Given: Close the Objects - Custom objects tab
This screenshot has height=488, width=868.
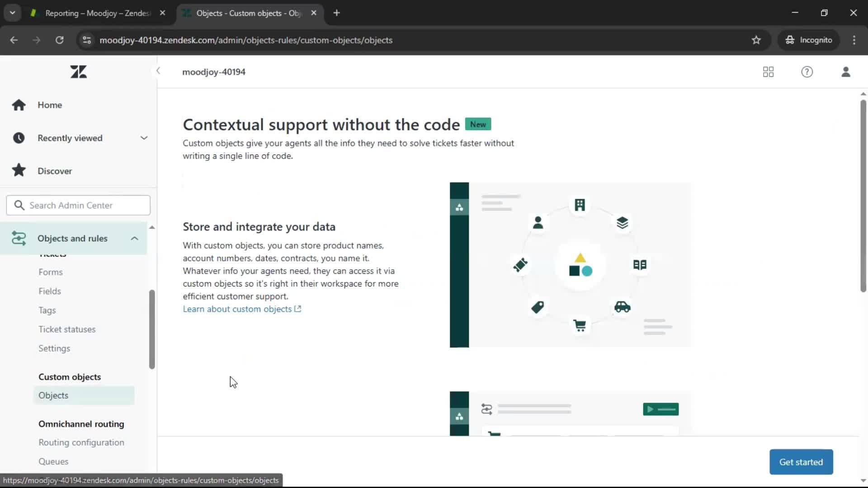Looking at the screenshot, I should pos(314,13).
